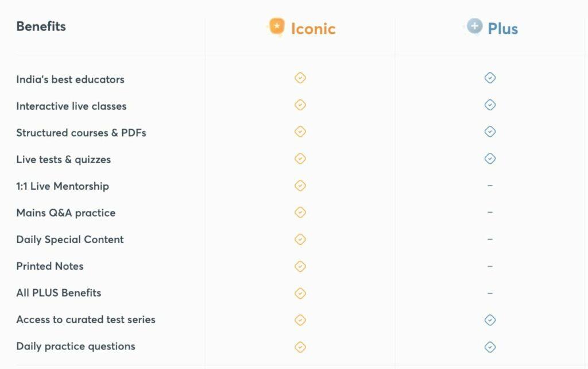Screen dimensions: 588x369
Task: Click the blue Plus badge icon
Action: (x=474, y=26)
